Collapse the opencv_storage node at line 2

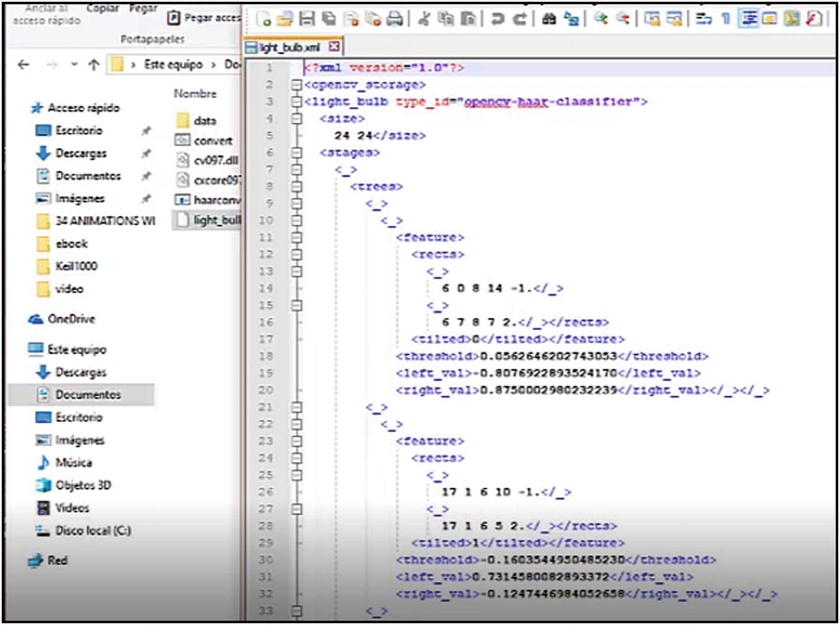point(297,85)
